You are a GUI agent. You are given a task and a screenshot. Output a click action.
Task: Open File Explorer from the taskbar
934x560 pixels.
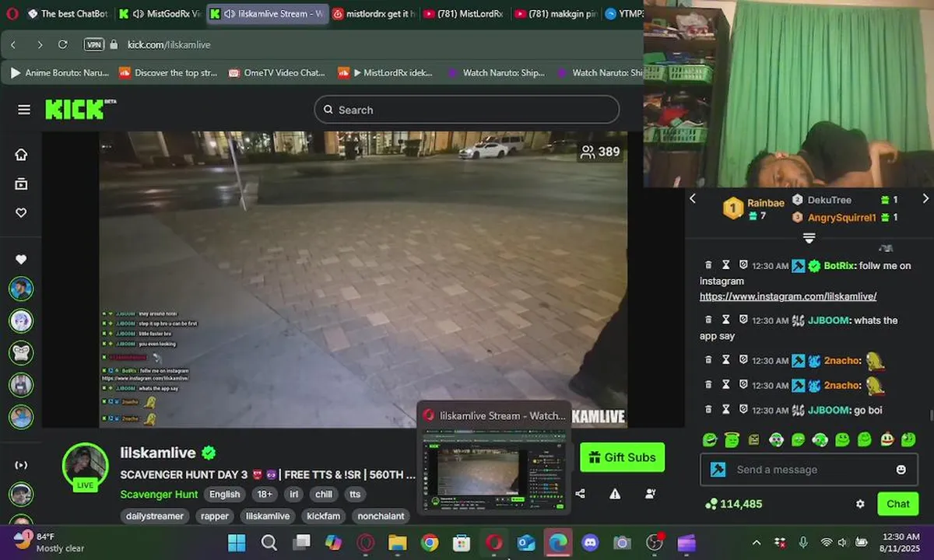[398, 543]
